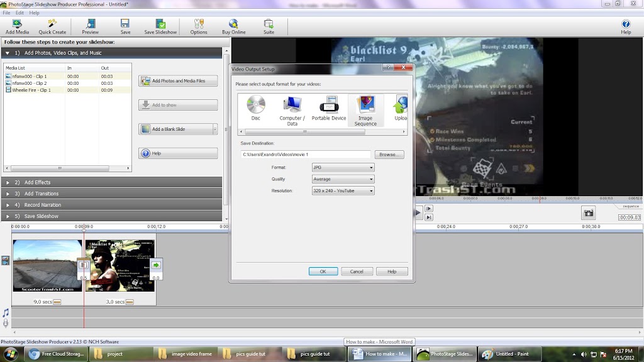Click the Add a Blank Slide button
Image resolution: width=644 pixels, height=362 pixels.
click(x=175, y=129)
